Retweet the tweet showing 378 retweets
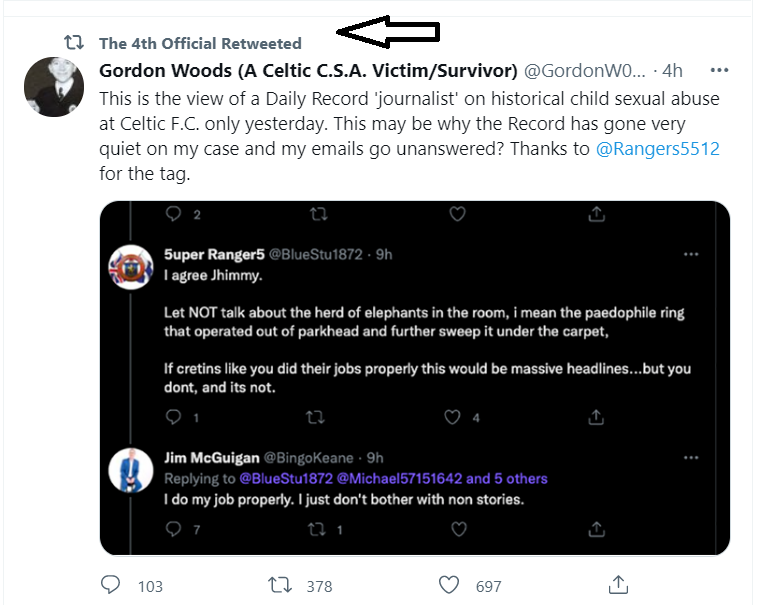The width and height of the screenshot is (772, 605). tap(280, 585)
